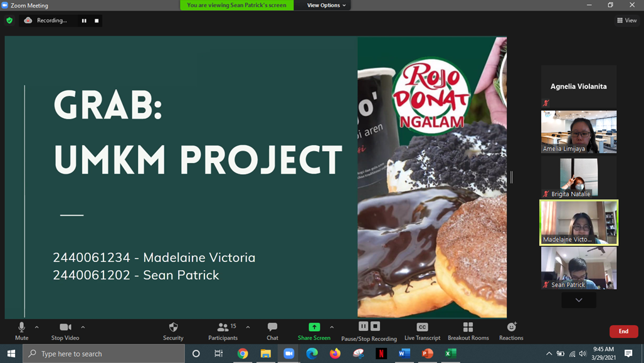This screenshot has width=644, height=363.
Task: Select Madelaine Victoria's video thumbnail
Action: click(579, 223)
